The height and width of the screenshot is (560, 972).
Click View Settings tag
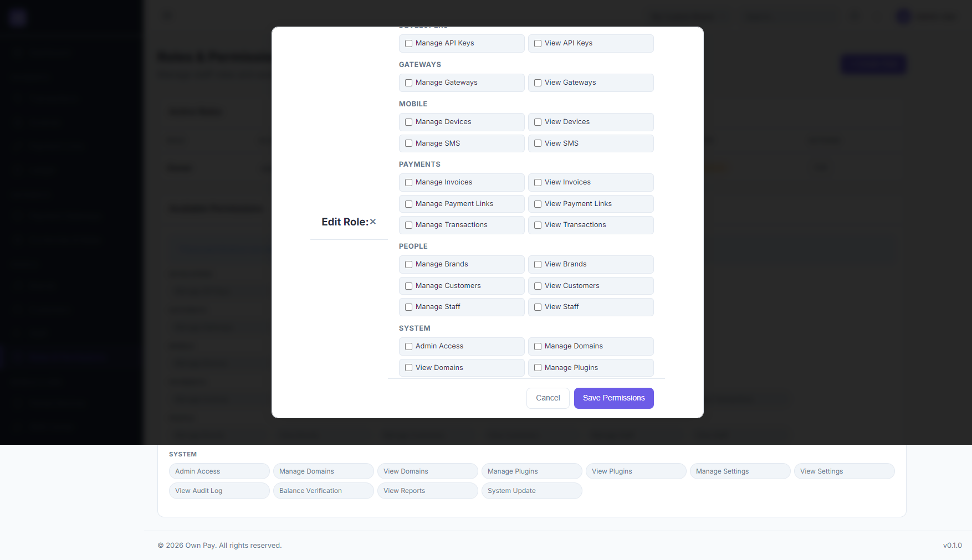click(845, 471)
